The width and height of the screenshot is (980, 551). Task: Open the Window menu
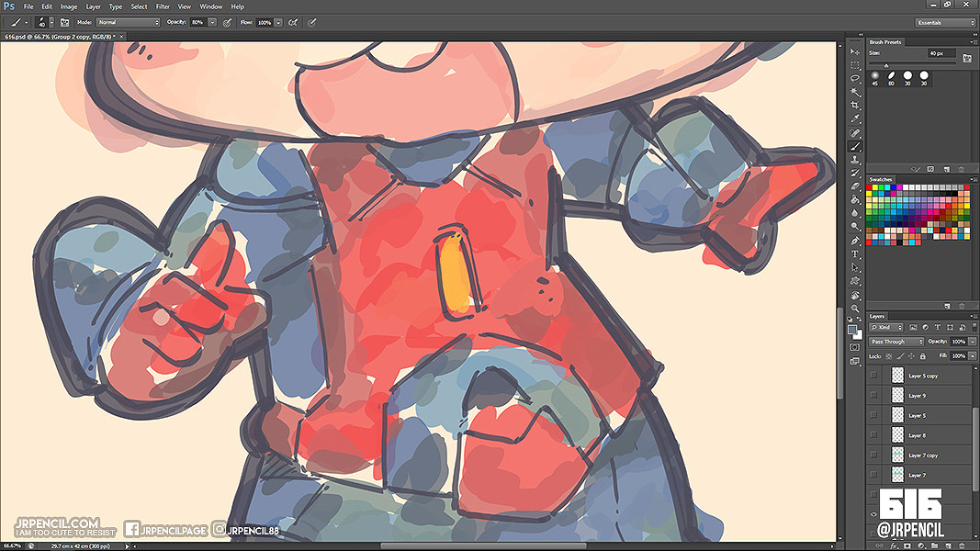[211, 6]
